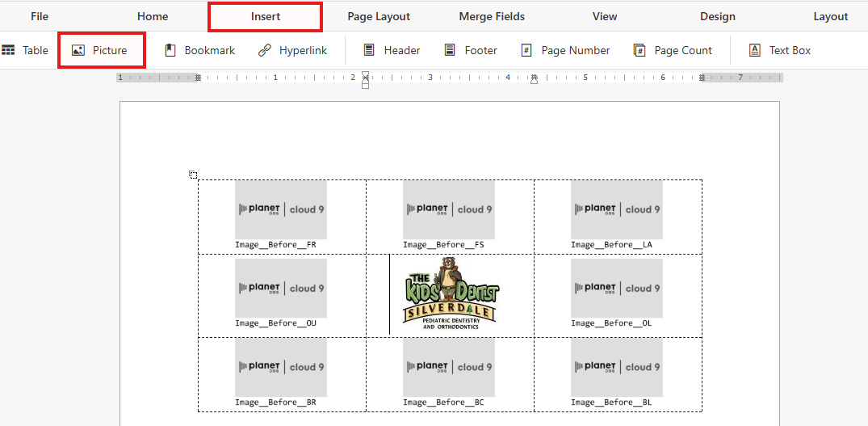
Task: Insert a Hyperlink via its label
Action: [x=304, y=50]
